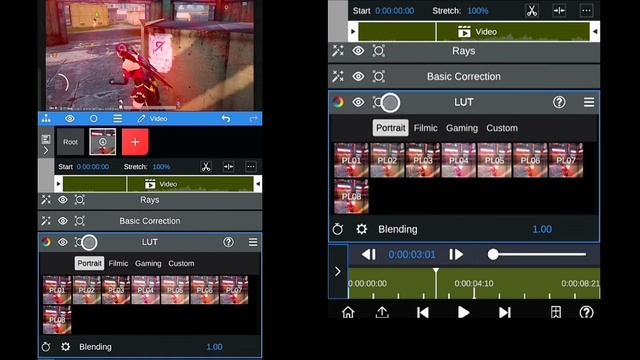Click Root button in layer bar
This screenshot has width=640, height=360.
tap(70, 142)
